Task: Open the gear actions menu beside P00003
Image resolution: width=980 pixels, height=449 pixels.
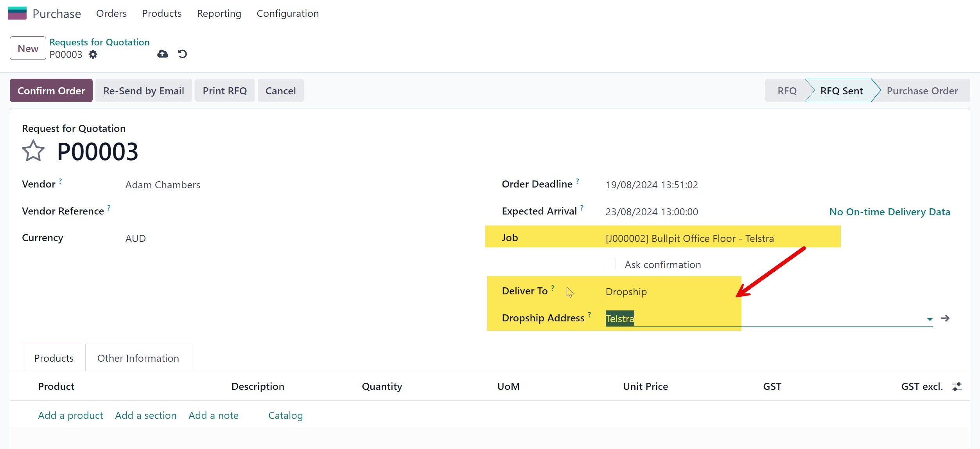Action: tap(93, 54)
